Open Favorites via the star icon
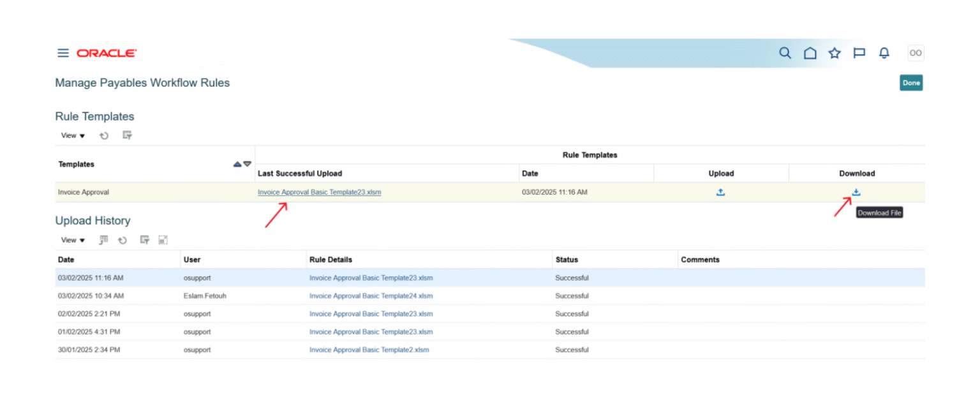Image resolution: width=980 pixels, height=395 pixels. (x=835, y=53)
